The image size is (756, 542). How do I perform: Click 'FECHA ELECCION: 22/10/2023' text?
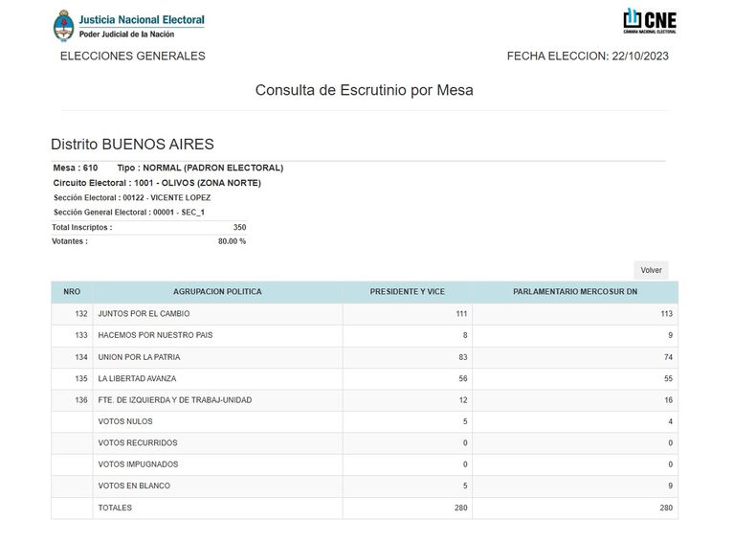(588, 56)
